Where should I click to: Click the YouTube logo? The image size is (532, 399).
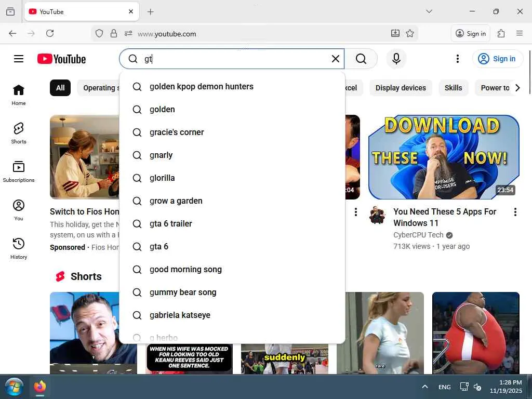[61, 59]
